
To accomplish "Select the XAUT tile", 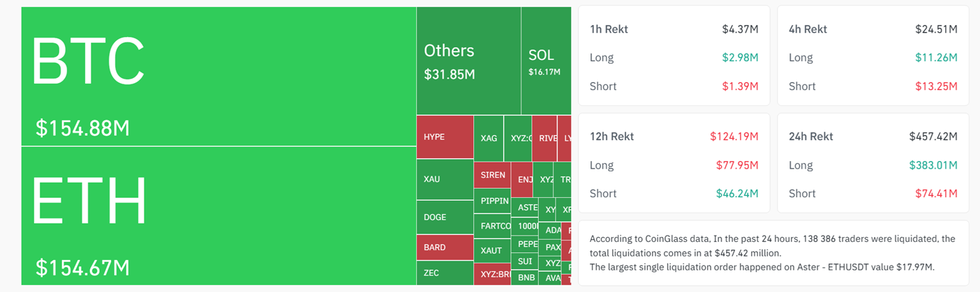I will (493, 251).
